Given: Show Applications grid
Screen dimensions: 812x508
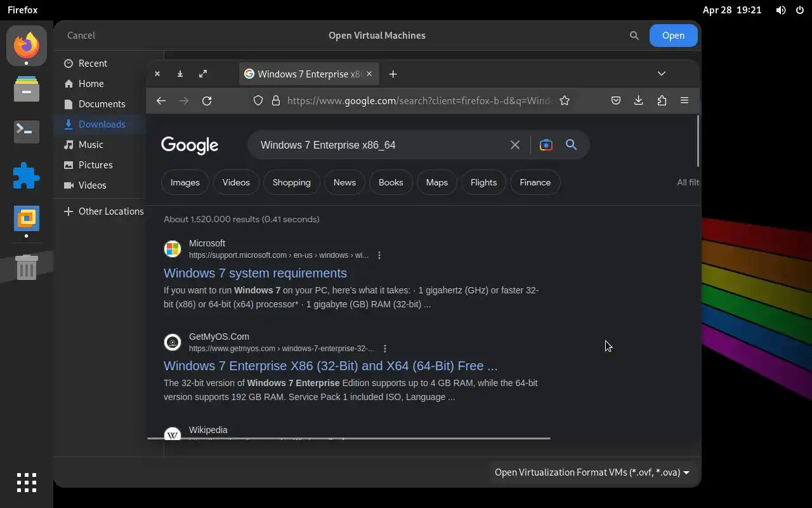Looking at the screenshot, I should pos(27,483).
